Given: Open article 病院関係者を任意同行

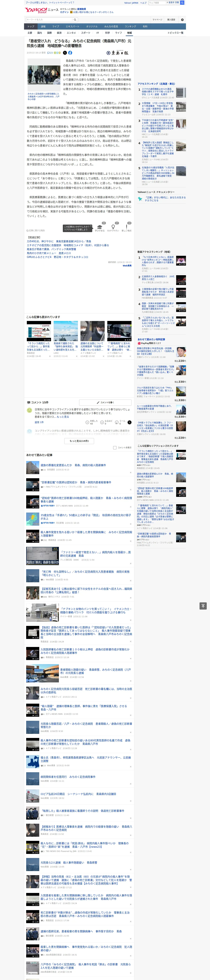Looking at the screenshot, I should coord(68,777).
